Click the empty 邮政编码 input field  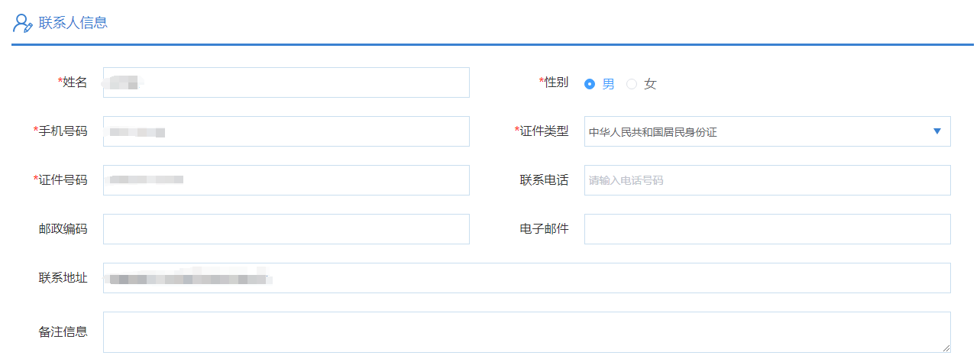(x=286, y=229)
